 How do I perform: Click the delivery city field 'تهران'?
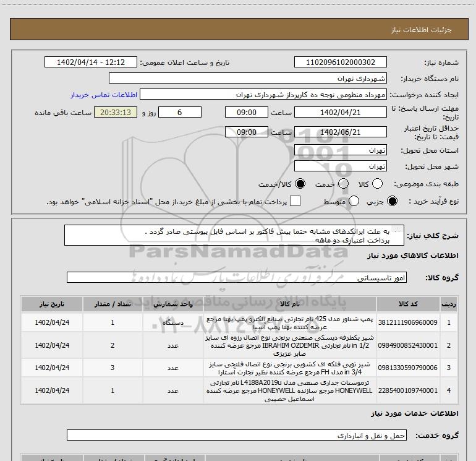[340, 166]
